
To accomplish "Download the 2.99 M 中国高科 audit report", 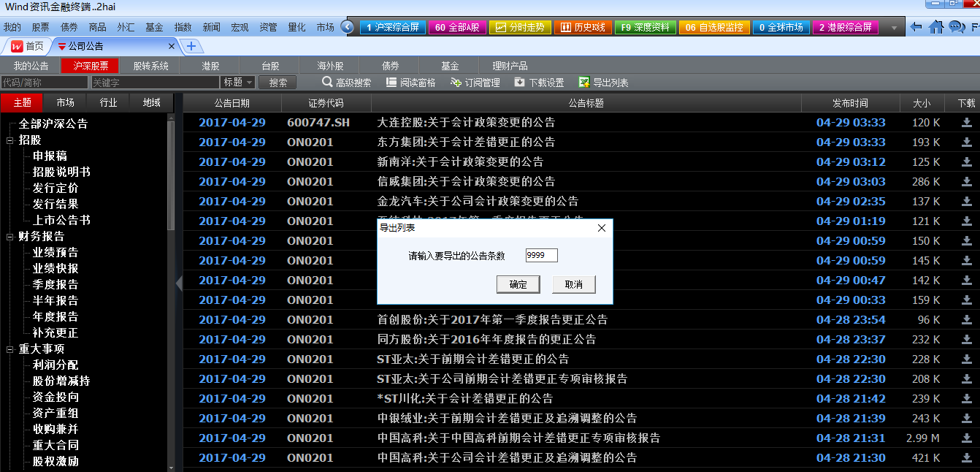I will pos(966,438).
